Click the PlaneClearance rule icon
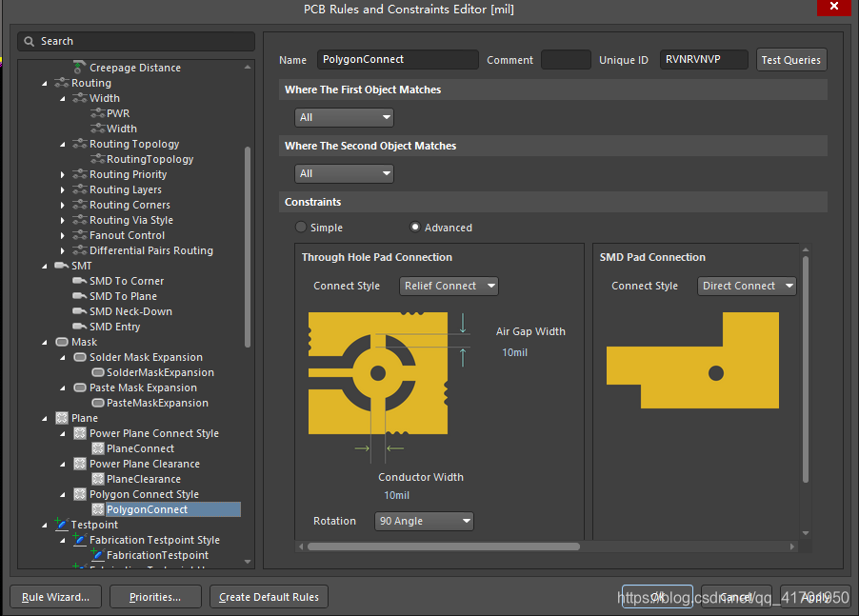Image resolution: width=859 pixels, height=616 pixels. (x=97, y=479)
